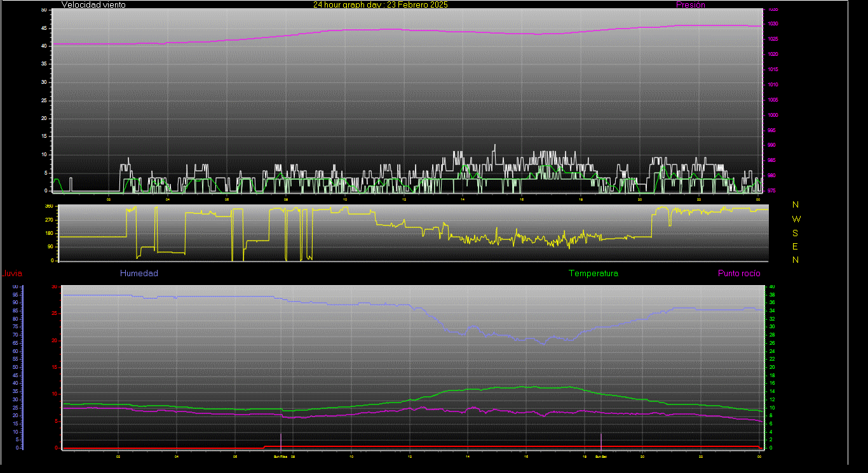
Task: Click the 'Humedad' label
Action: click(x=139, y=274)
